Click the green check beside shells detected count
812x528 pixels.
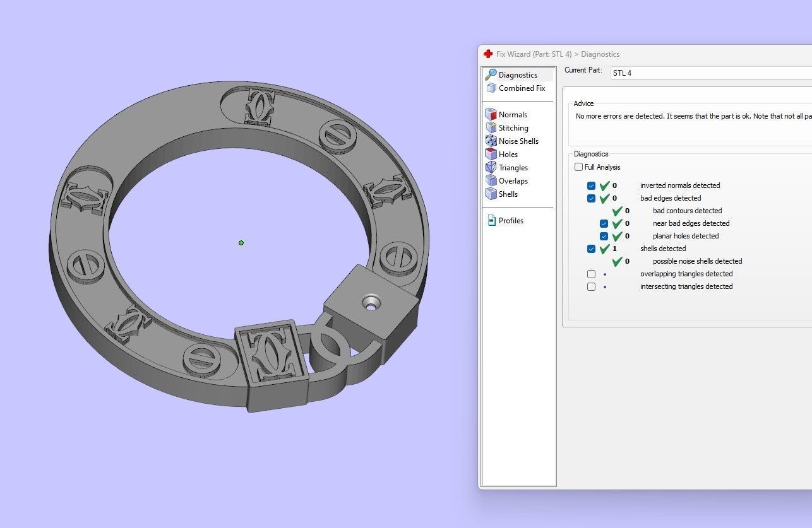tap(604, 249)
